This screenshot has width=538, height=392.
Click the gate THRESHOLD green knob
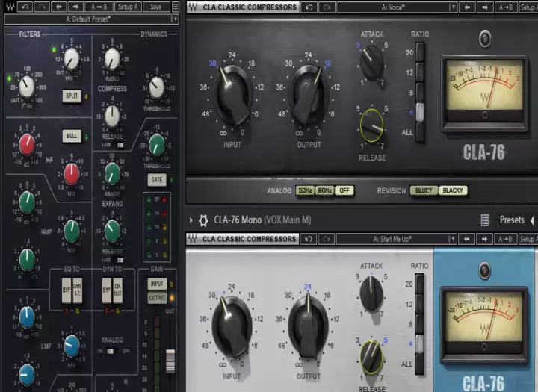coord(157,144)
